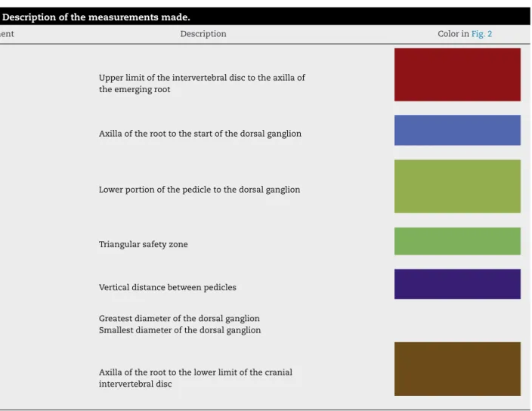
Task: Click 'intervertebral disc' in the last row
Action: pyautogui.click(x=135, y=384)
